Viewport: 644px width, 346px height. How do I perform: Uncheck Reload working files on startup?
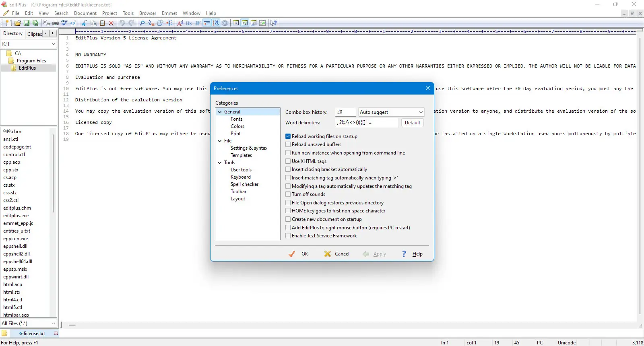point(288,136)
